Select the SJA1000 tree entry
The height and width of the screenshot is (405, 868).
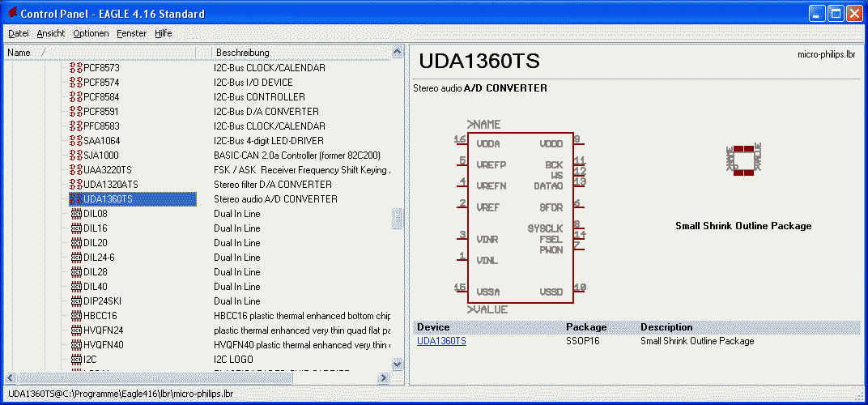point(100,156)
